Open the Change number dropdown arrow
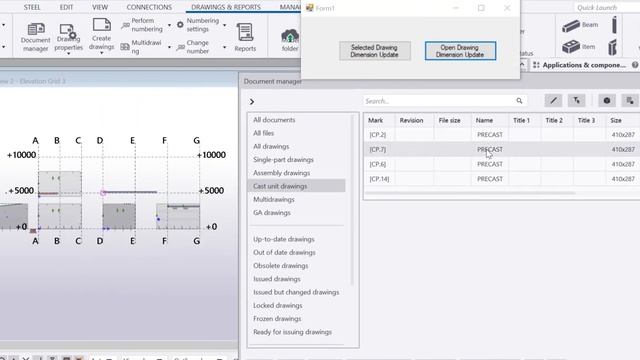 (224, 47)
